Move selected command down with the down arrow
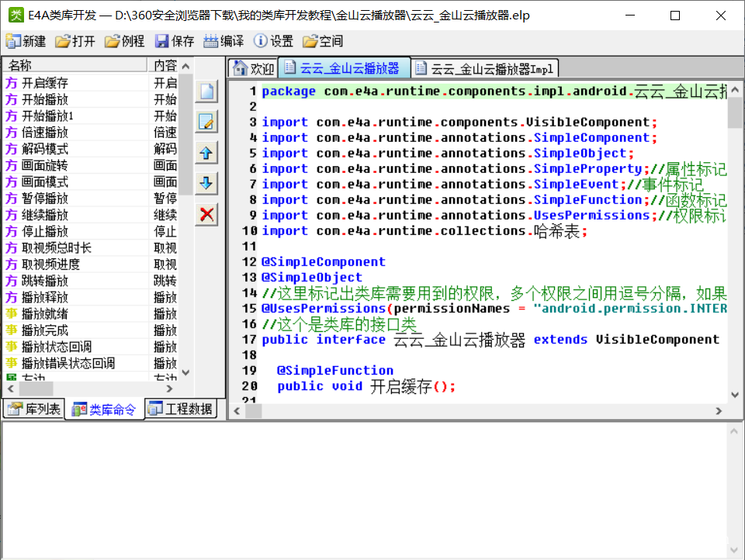 tap(206, 184)
